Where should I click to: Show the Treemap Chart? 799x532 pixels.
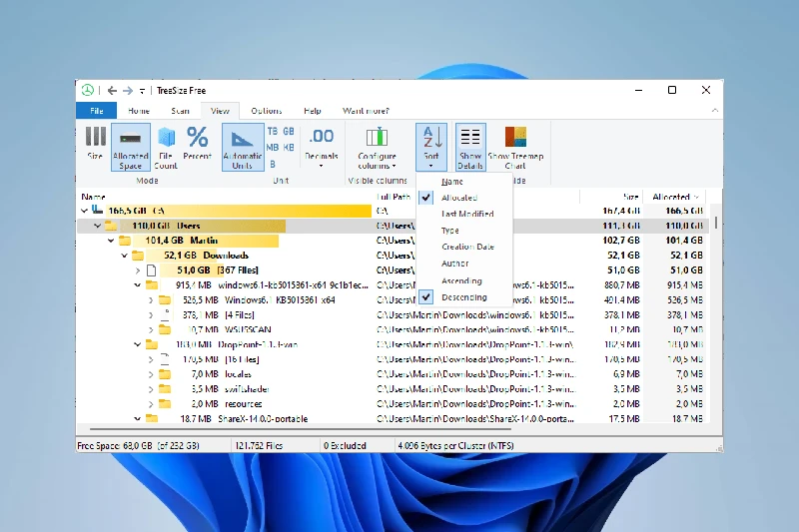[x=515, y=147]
